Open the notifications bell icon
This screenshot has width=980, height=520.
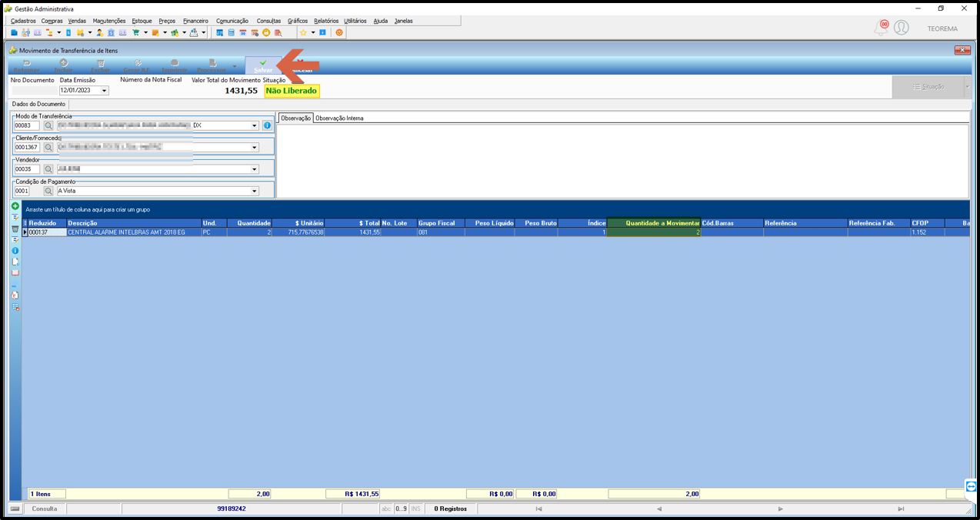coord(881,28)
